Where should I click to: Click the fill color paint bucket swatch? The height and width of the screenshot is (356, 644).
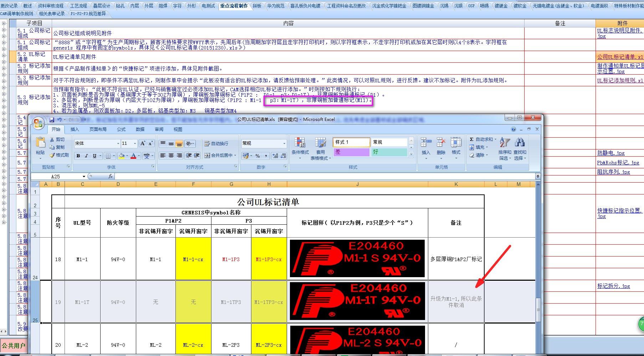[x=122, y=156]
